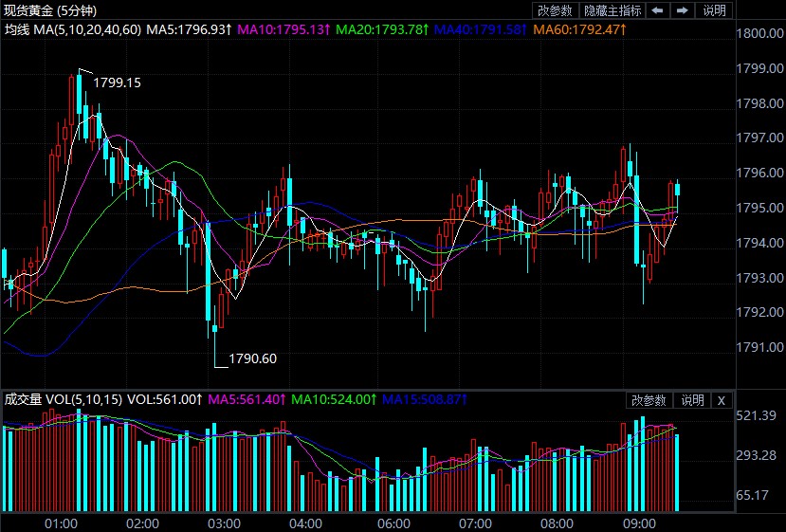Open 说明 in the volume panel
This screenshot has width=786, height=532.
click(x=692, y=400)
